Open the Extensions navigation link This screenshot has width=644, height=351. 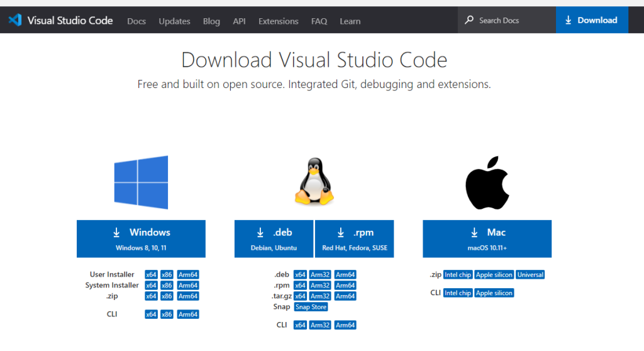click(279, 21)
